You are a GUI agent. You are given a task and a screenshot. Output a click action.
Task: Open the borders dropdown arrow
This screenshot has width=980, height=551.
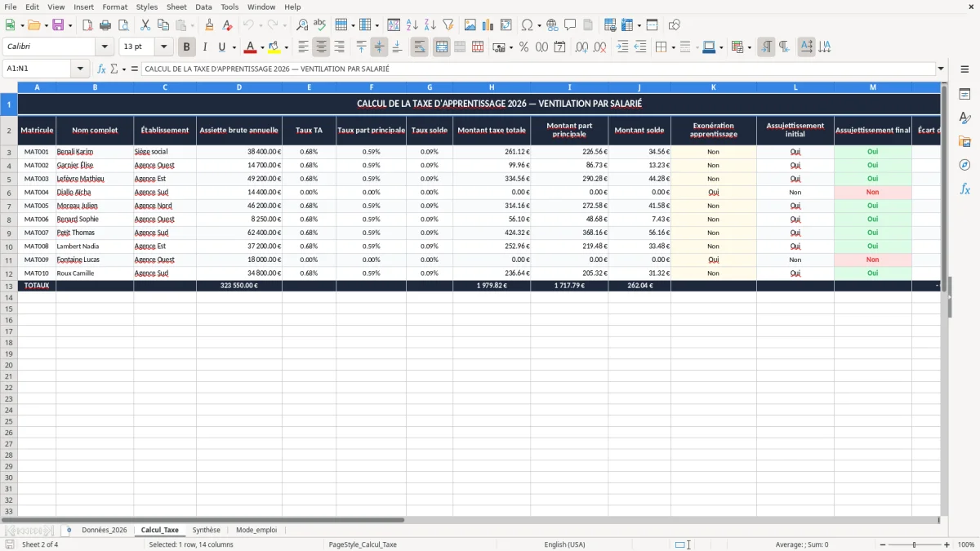[x=672, y=47]
